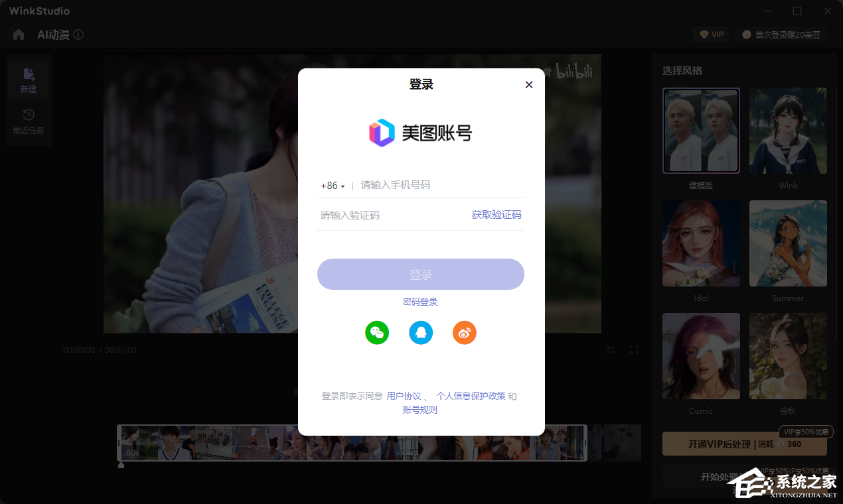
Task: Select the 金秋 style thumbnail
Action: coord(788,356)
